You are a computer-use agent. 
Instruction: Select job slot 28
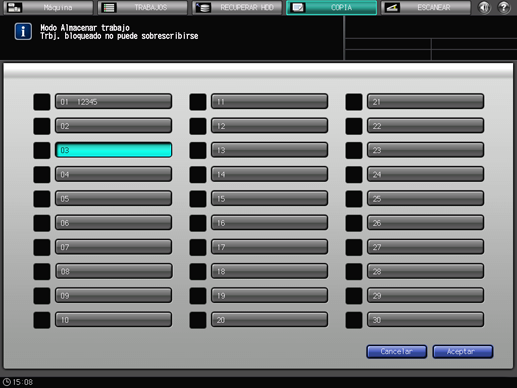click(x=425, y=271)
